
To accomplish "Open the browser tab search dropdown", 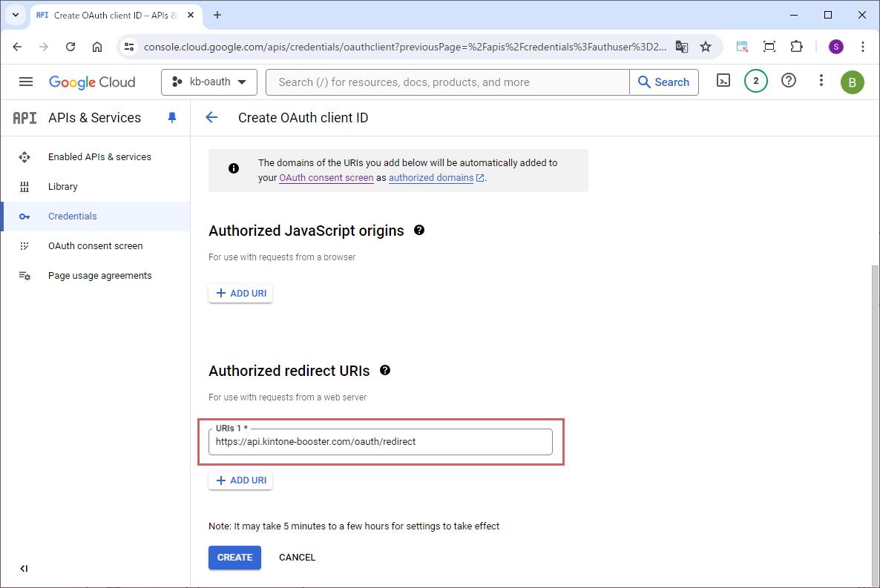I will click(15, 15).
